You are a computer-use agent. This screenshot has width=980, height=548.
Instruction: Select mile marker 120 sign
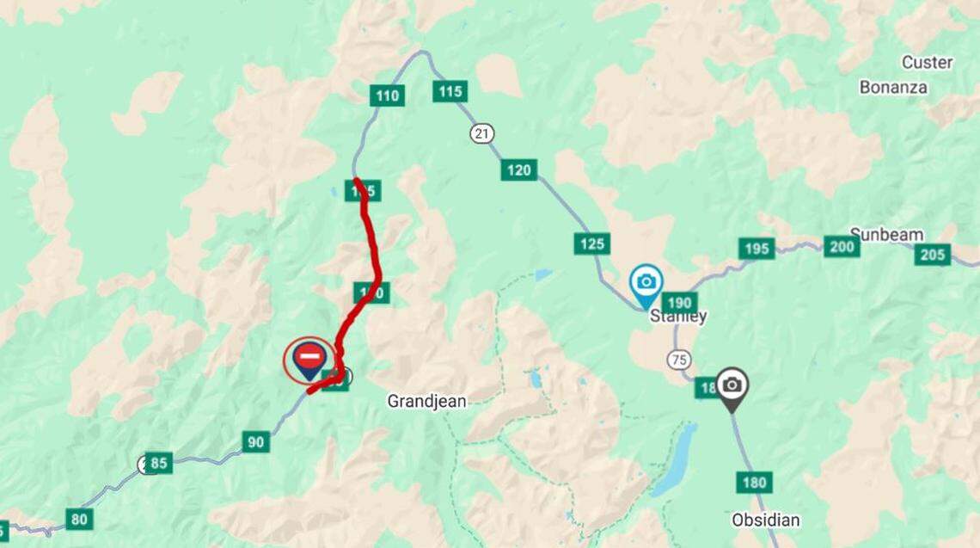518,170
